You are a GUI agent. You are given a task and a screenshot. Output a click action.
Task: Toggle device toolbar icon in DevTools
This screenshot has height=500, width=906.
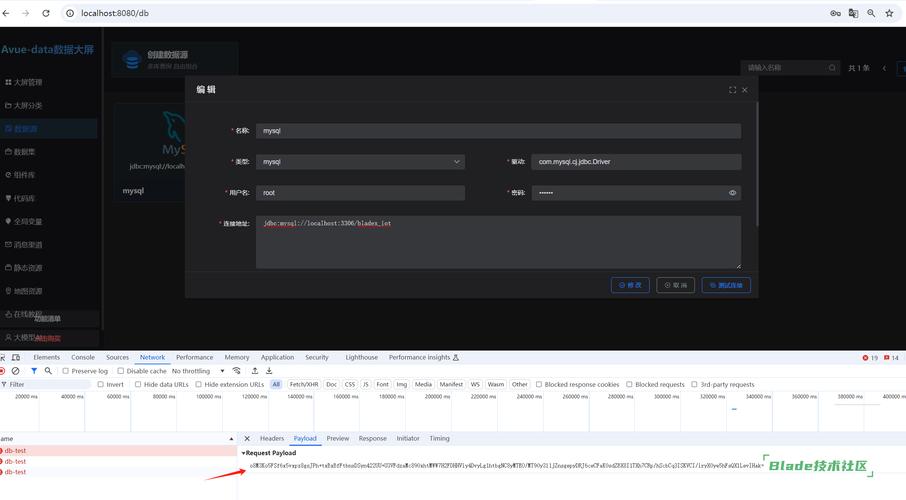16,357
